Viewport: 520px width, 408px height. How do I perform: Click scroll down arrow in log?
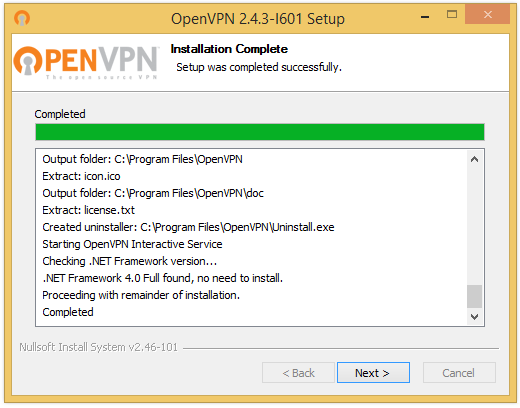pyautogui.click(x=474, y=316)
